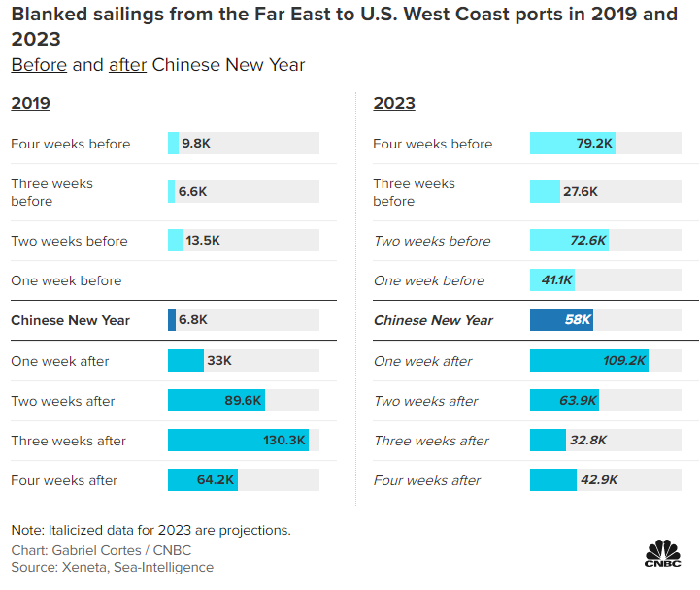
Task: Click the underlined "after" legend word
Action: pos(127,65)
